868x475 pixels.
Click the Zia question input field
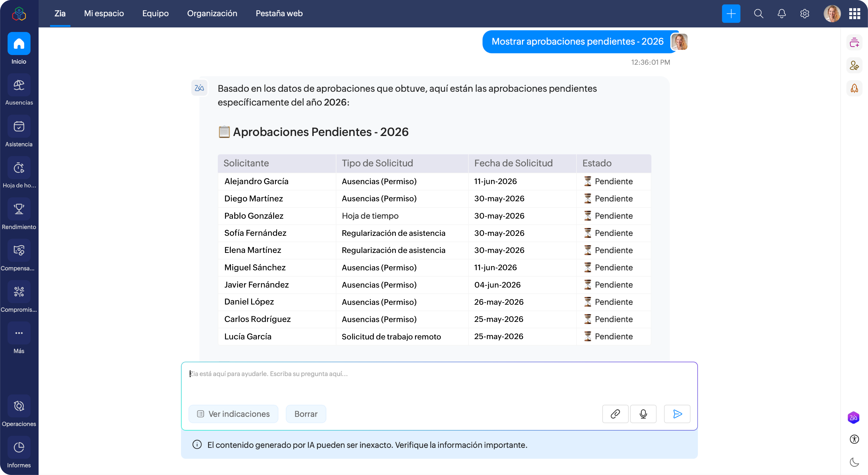pos(439,384)
